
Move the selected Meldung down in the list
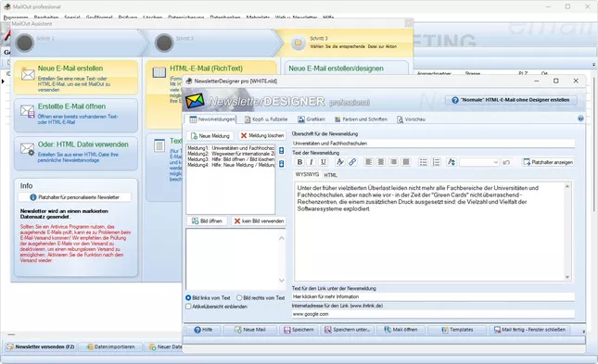pyautogui.click(x=282, y=164)
